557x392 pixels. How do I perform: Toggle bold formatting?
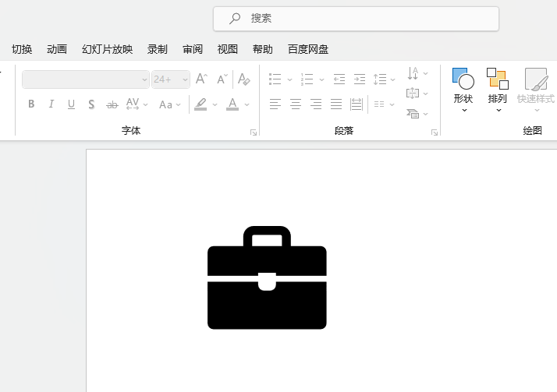(31, 104)
